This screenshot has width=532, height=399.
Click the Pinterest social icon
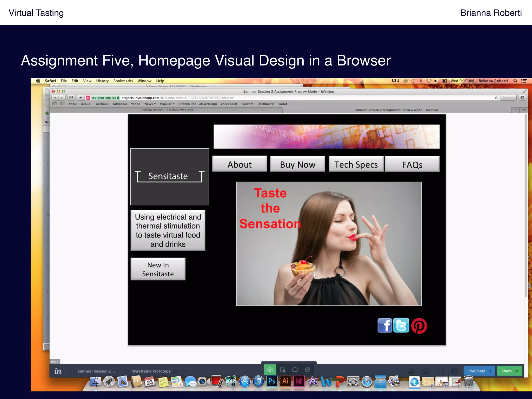(419, 326)
